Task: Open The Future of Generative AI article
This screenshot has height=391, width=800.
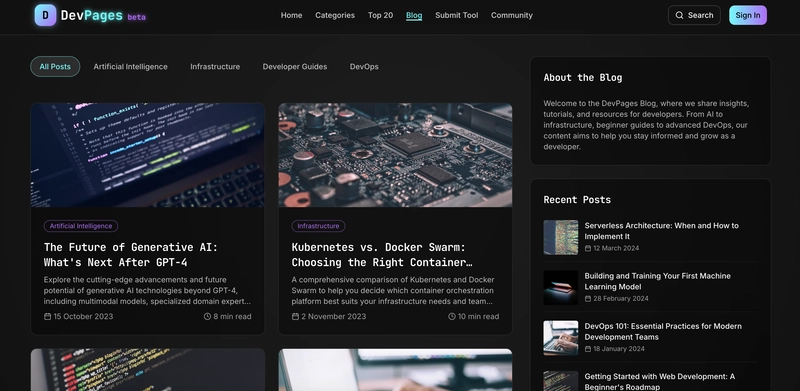Action: 131,254
